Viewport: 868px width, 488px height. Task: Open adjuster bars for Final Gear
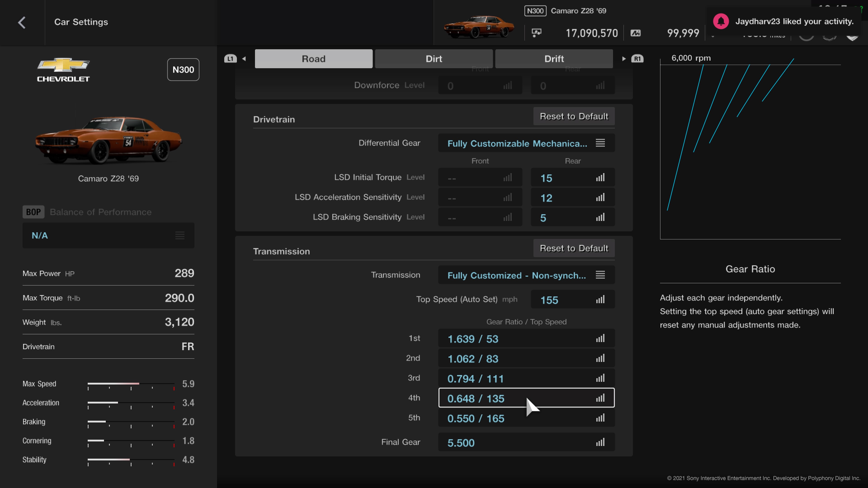[600, 442]
